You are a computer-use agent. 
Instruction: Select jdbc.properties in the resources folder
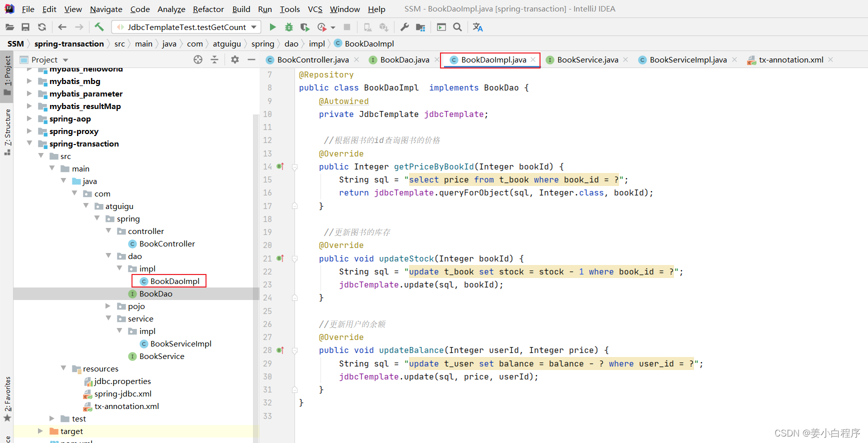122,381
